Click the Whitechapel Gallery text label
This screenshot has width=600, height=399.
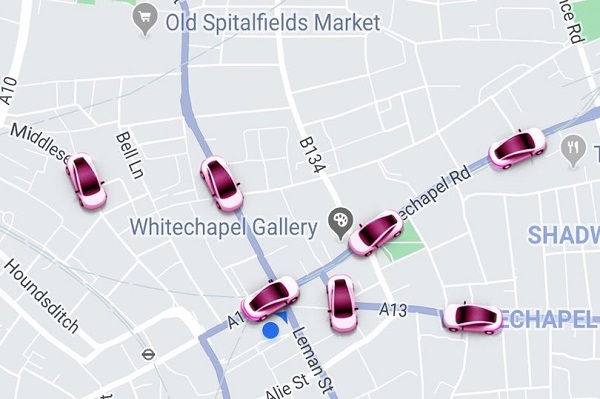coord(224,227)
